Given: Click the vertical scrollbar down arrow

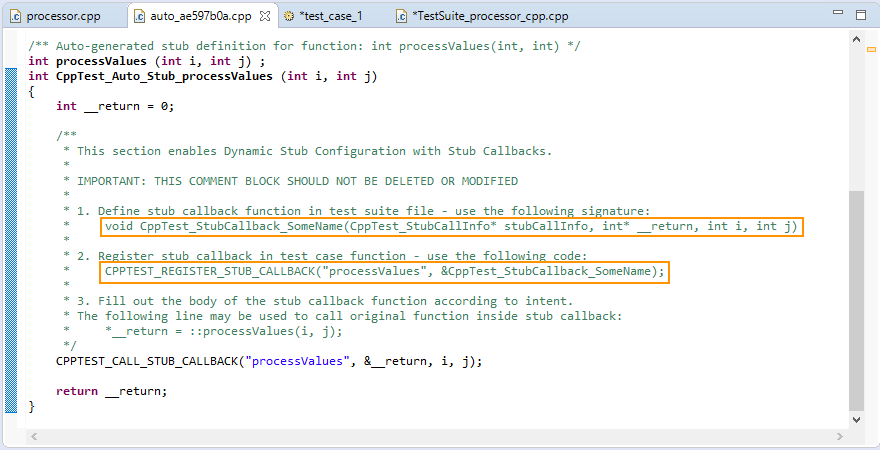Looking at the screenshot, I should tap(856, 419).
